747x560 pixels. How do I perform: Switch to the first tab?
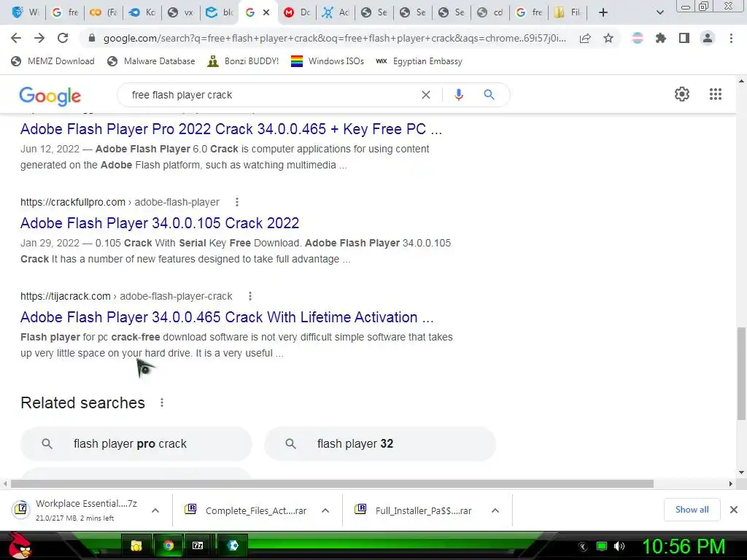click(26, 12)
